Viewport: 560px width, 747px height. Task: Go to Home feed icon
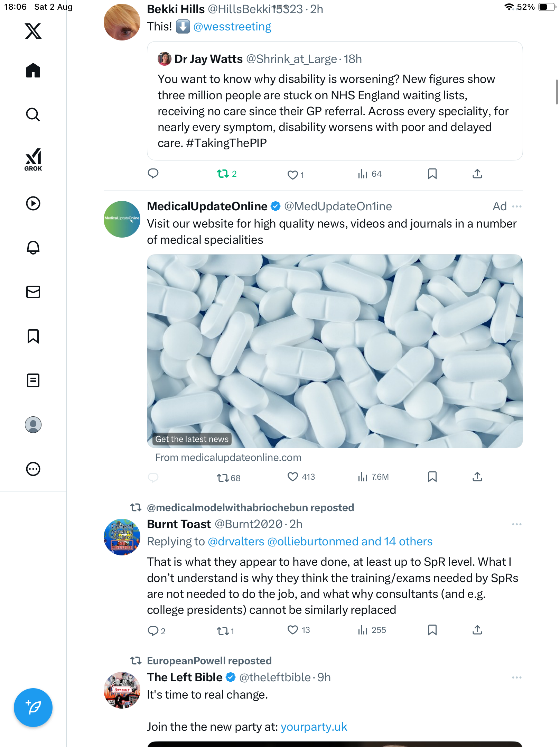[33, 71]
